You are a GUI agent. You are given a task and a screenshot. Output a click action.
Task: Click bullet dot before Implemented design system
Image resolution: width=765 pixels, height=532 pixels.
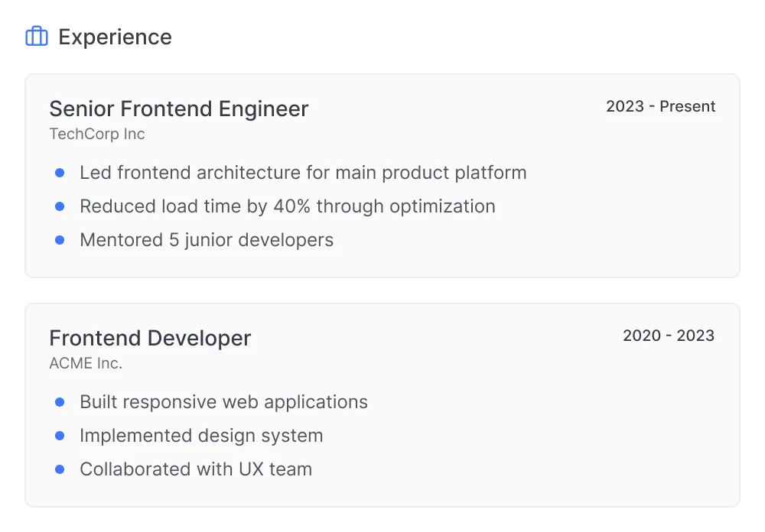(60, 436)
